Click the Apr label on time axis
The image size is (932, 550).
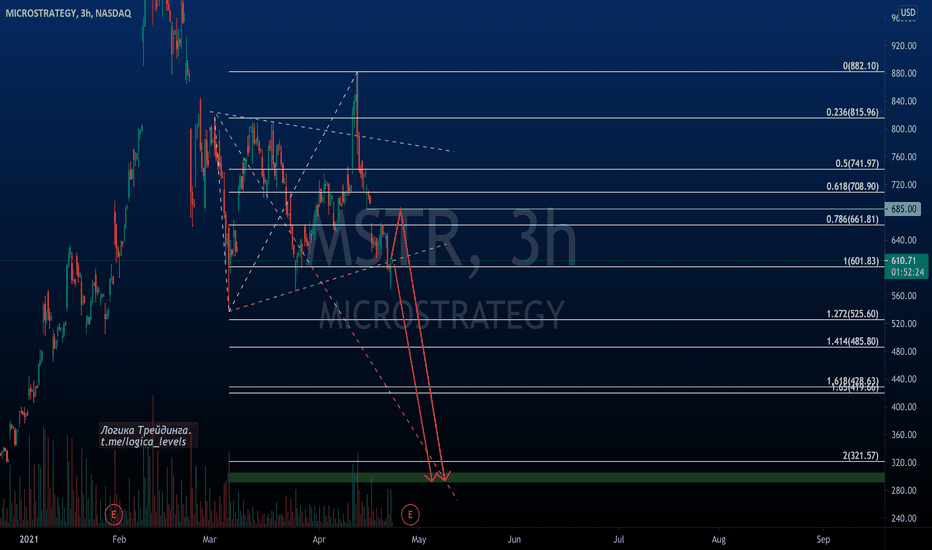click(x=319, y=539)
